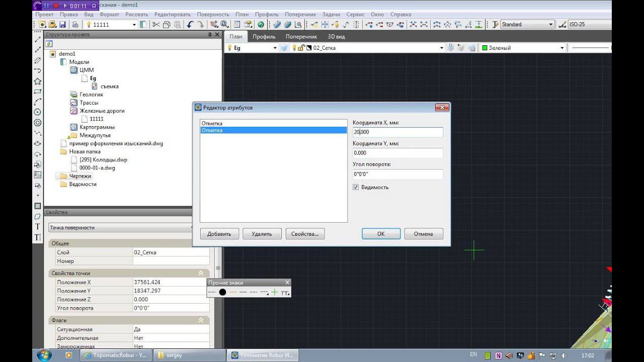The height and width of the screenshot is (362, 644).
Task: Click the Copy icon in the toolbar
Action: (166, 25)
